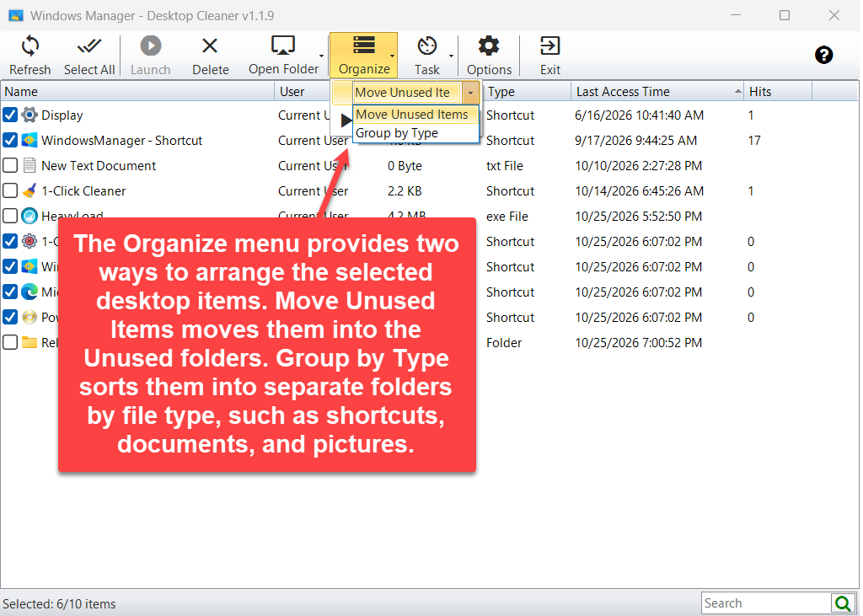
Task: Select the 2.2 KB size cell
Action: (x=405, y=191)
